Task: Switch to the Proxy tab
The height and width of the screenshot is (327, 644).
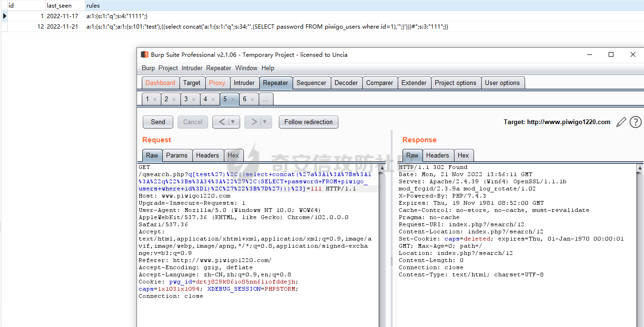Action: [x=217, y=83]
